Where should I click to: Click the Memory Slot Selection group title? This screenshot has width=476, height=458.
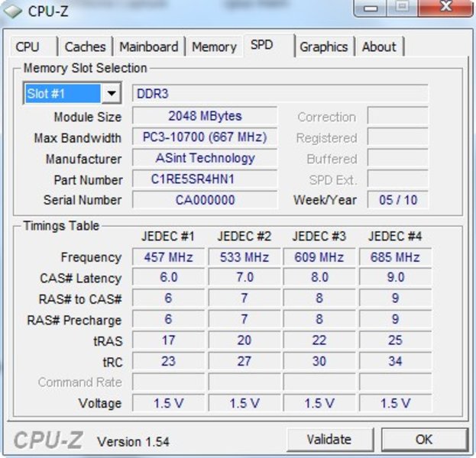click(x=86, y=68)
